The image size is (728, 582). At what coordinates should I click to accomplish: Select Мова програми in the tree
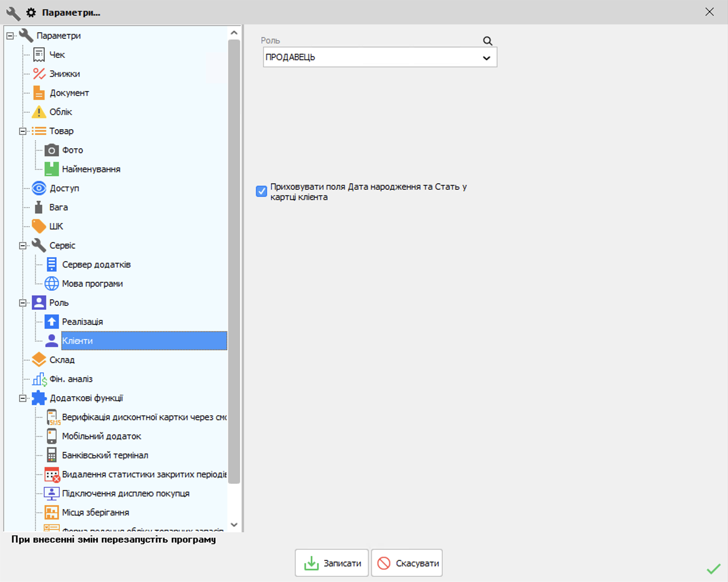[x=92, y=284]
